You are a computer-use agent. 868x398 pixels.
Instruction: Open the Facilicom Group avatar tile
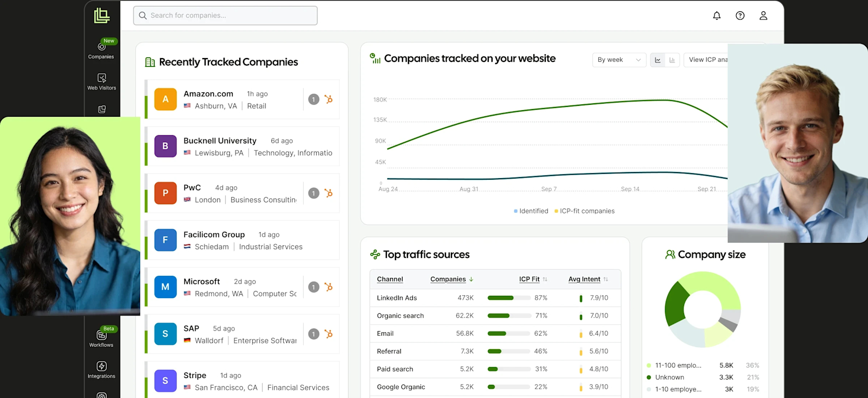(165, 240)
